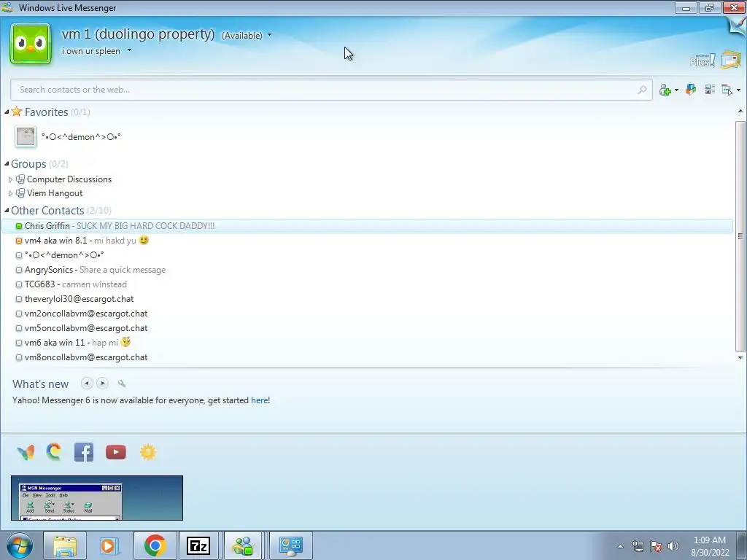The height and width of the screenshot is (560, 747).
Task: Click the search contacts input field
Action: tap(331, 90)
